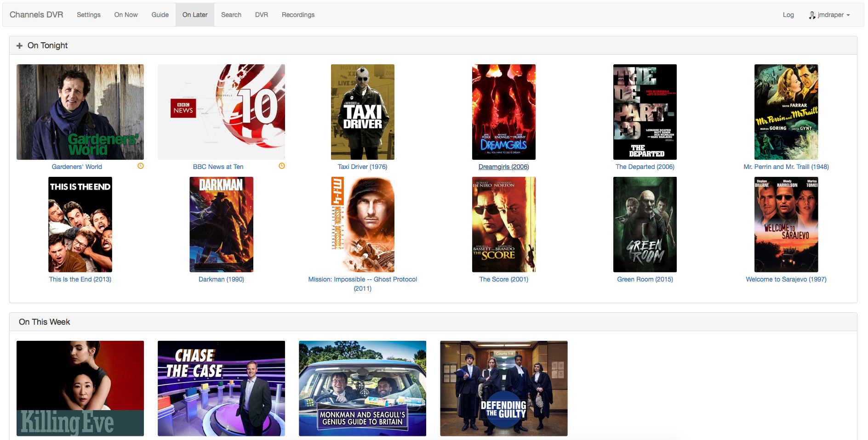Viewport: 868px width, 440px height.
Task: Go to the Recordings page
Action: pyautogui.click(x=298, y=15)
